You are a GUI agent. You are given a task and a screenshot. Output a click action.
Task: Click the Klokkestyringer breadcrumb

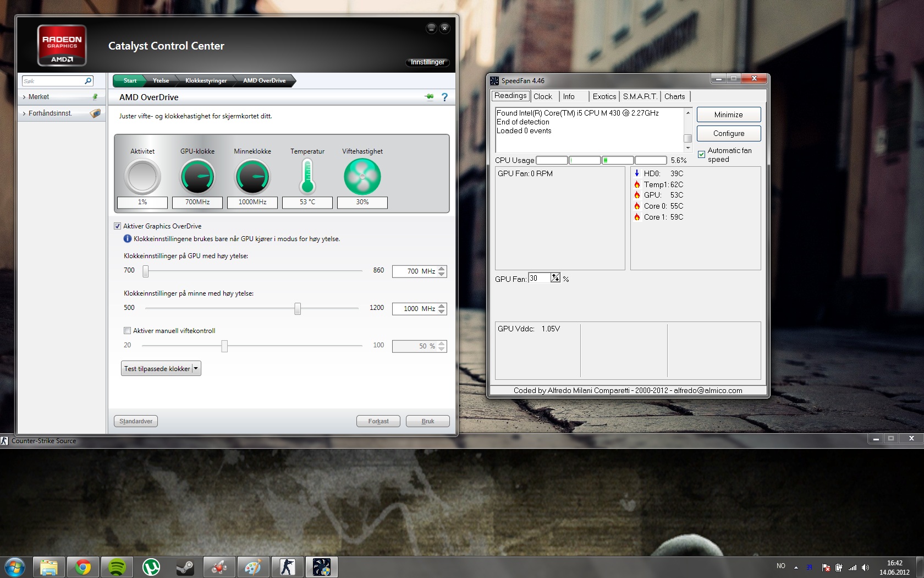tap(206, 81)
